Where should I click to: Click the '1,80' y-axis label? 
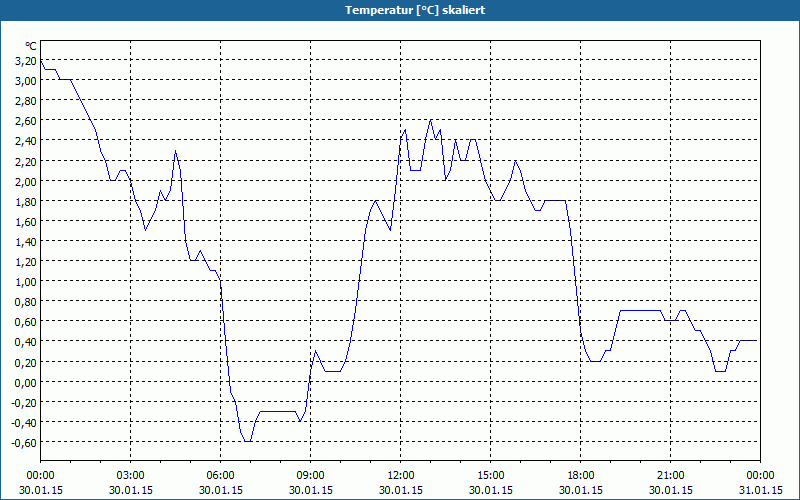tap(27, 202)
